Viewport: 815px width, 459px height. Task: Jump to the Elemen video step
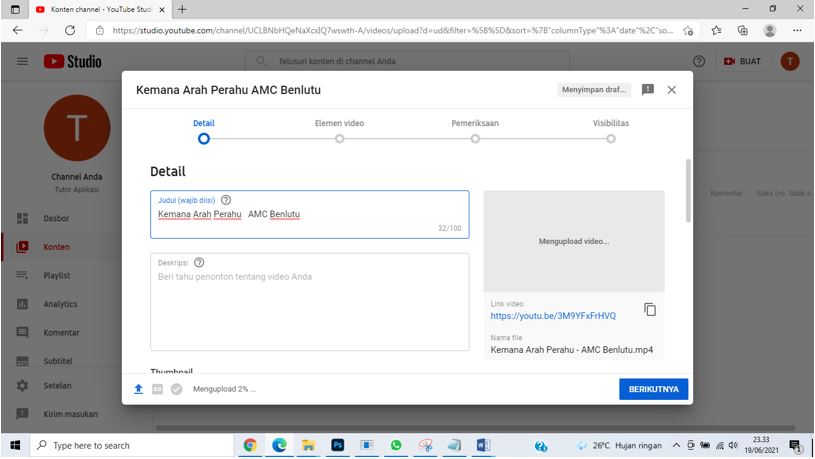[339, 139]
